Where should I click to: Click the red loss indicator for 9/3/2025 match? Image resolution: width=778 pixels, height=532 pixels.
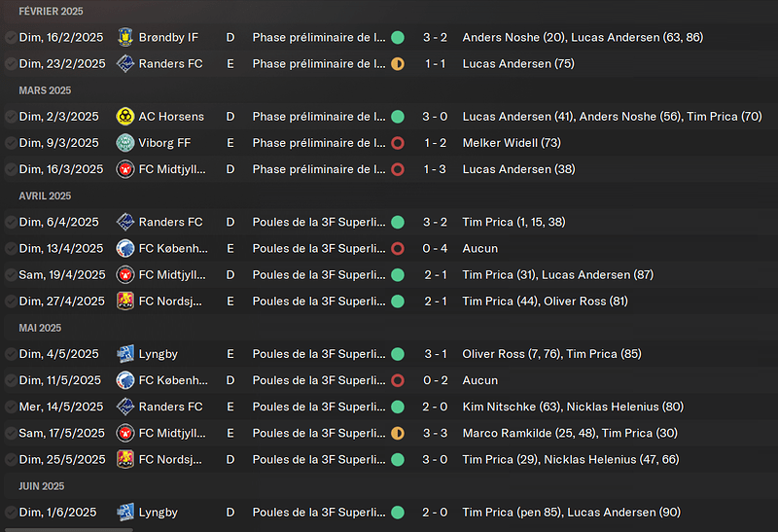point(397,143)
